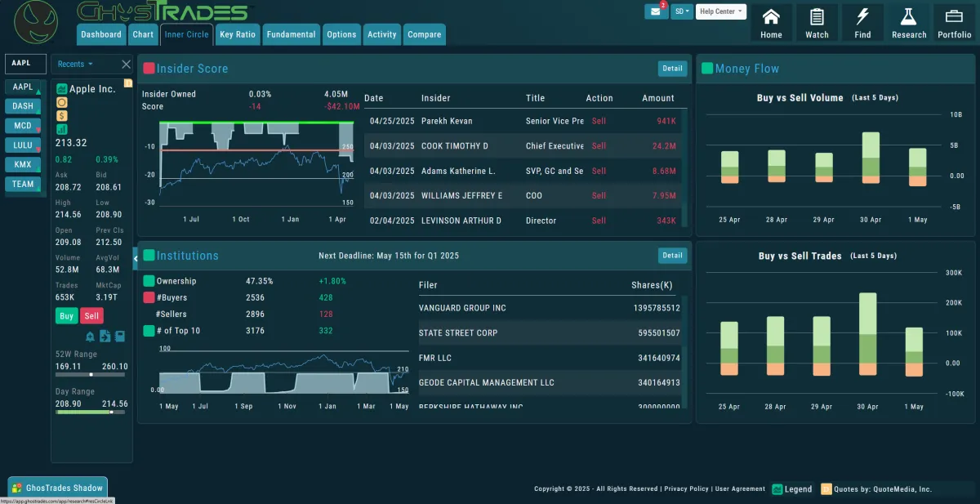Open Institutions Detail button
This screenshot has height=504, width=980.
672,256
